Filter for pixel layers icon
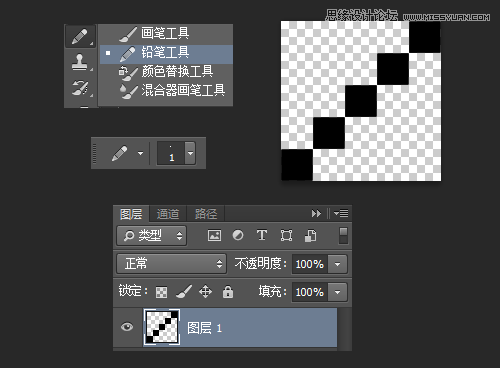 pos(214,235)
